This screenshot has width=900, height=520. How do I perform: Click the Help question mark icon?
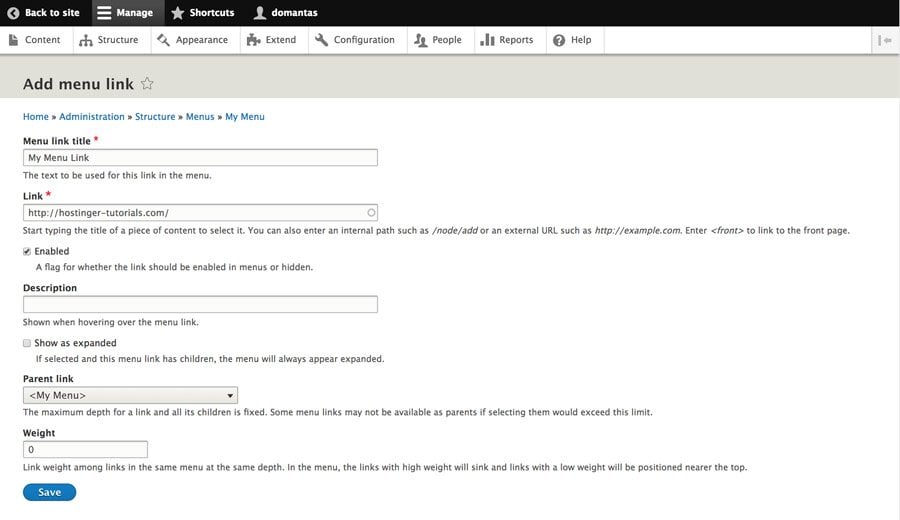coord(559,40)
